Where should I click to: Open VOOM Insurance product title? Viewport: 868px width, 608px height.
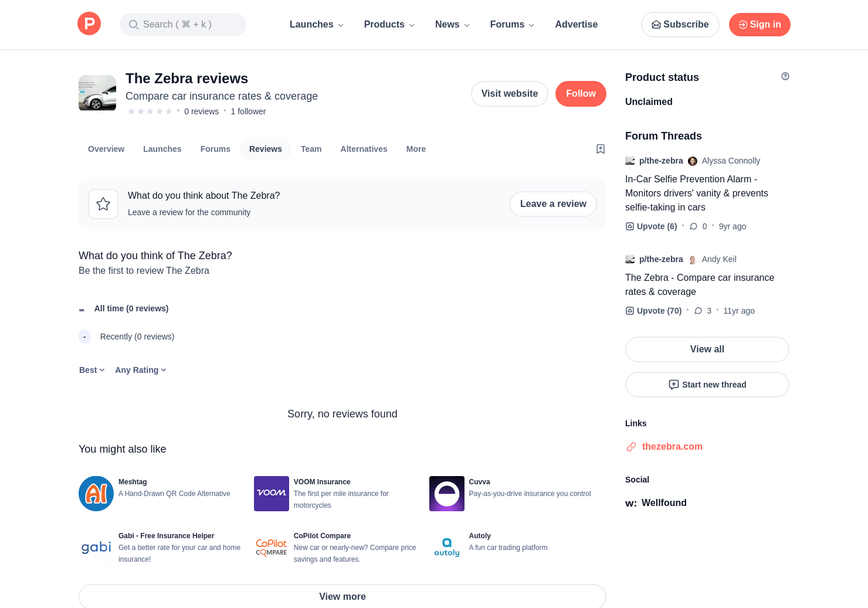coord(322,482)
